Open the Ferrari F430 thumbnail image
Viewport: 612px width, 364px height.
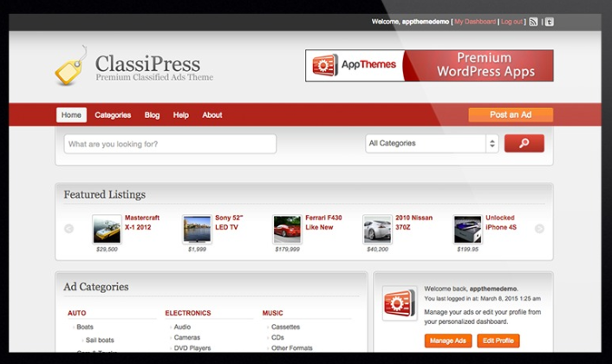pyautogui.click(x=287, y=229)
